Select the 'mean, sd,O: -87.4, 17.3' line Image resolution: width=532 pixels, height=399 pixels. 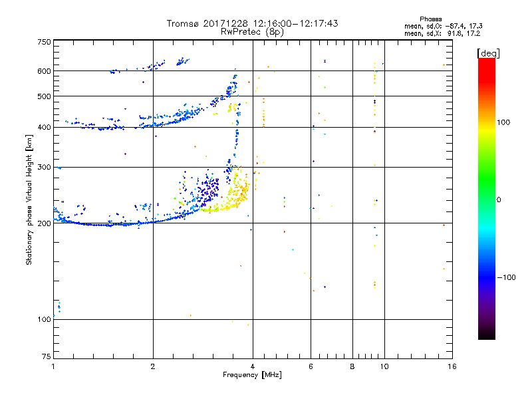443,26
